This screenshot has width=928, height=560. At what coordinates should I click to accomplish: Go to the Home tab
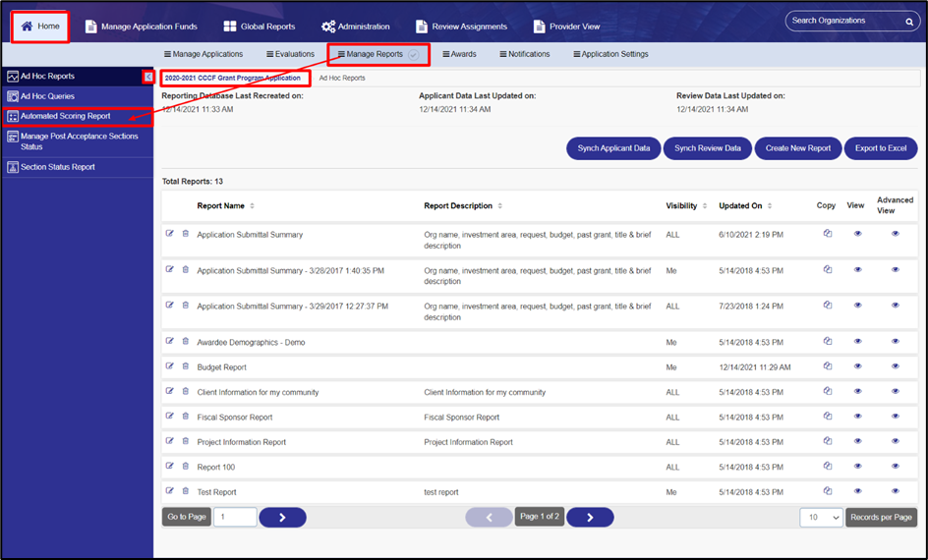point(40,27)
